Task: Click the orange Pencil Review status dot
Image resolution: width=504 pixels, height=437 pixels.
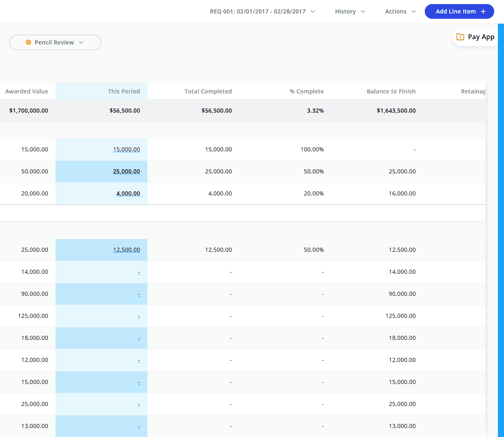Action: click(x=29, y=42)
